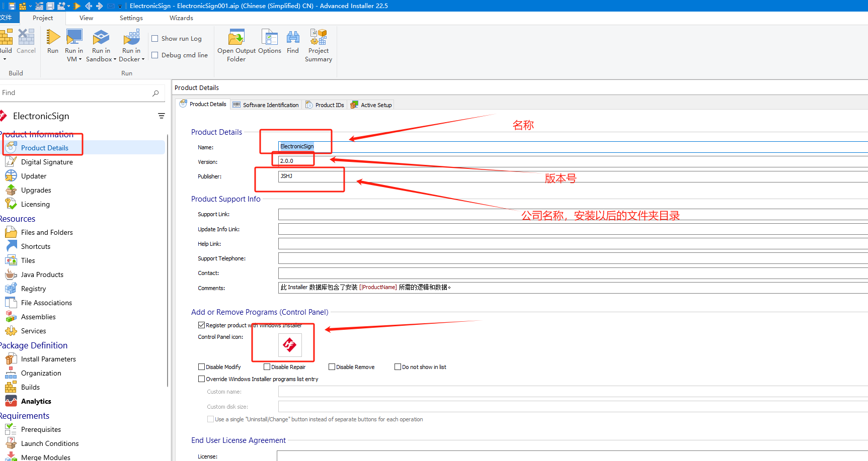
Task: Open the Launch Conditions page
Action: point(50,443)
